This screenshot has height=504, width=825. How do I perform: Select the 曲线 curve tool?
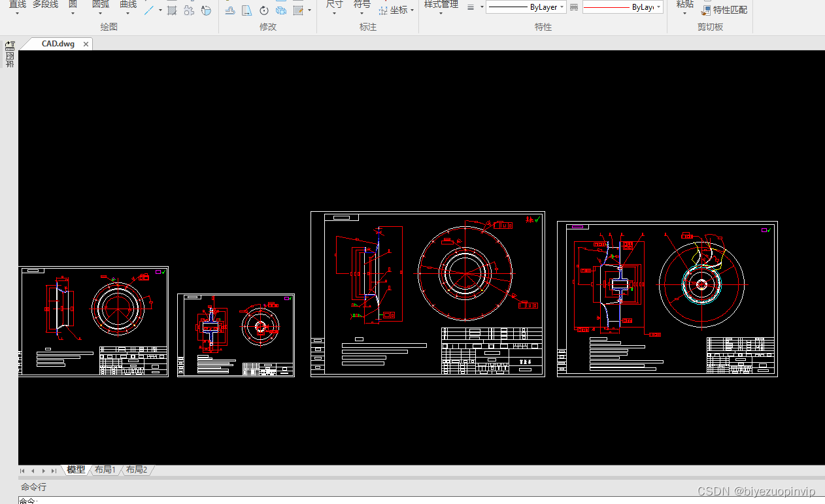128,4
